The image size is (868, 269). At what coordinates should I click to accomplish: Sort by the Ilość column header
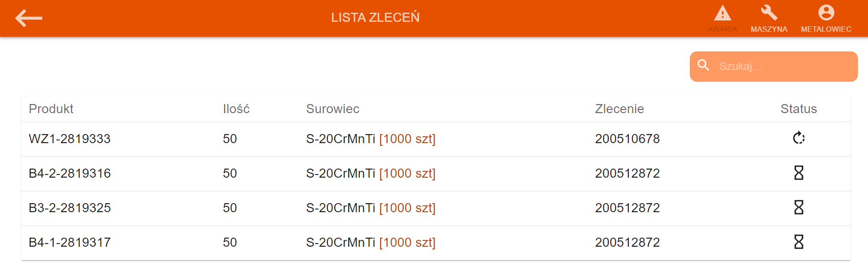tap(236, 109)
